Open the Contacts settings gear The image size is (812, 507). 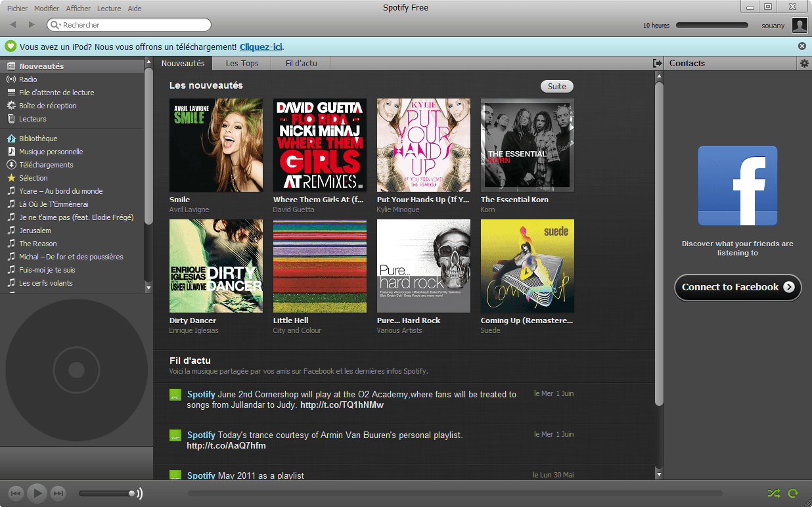[x=804, y=63]
